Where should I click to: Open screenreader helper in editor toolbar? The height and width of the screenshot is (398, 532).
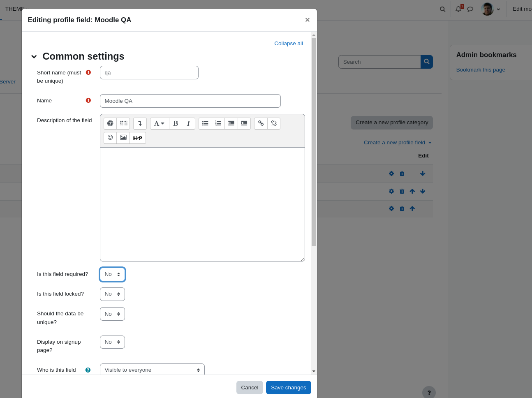click(x=123, y=123)
